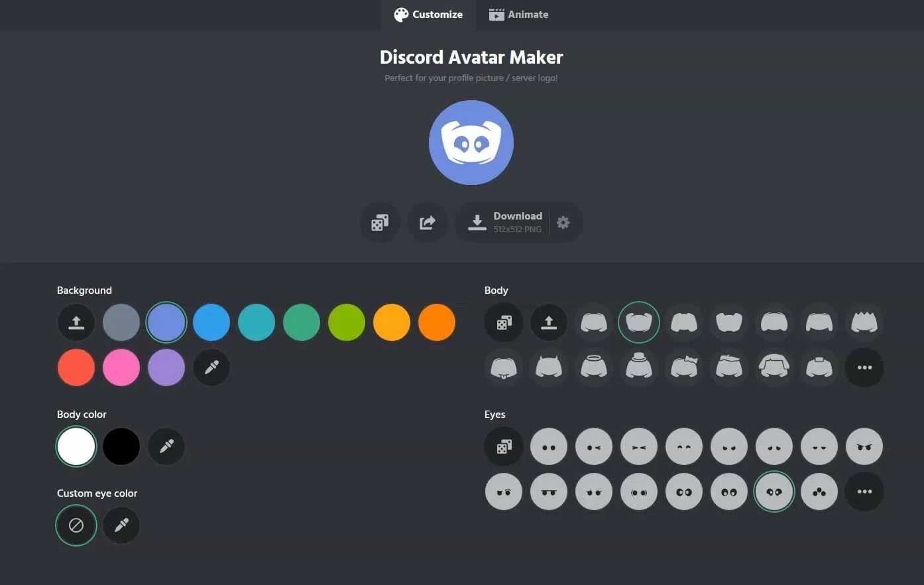
Task: Choose the unibrow eyes style
Action: (549, 491)
